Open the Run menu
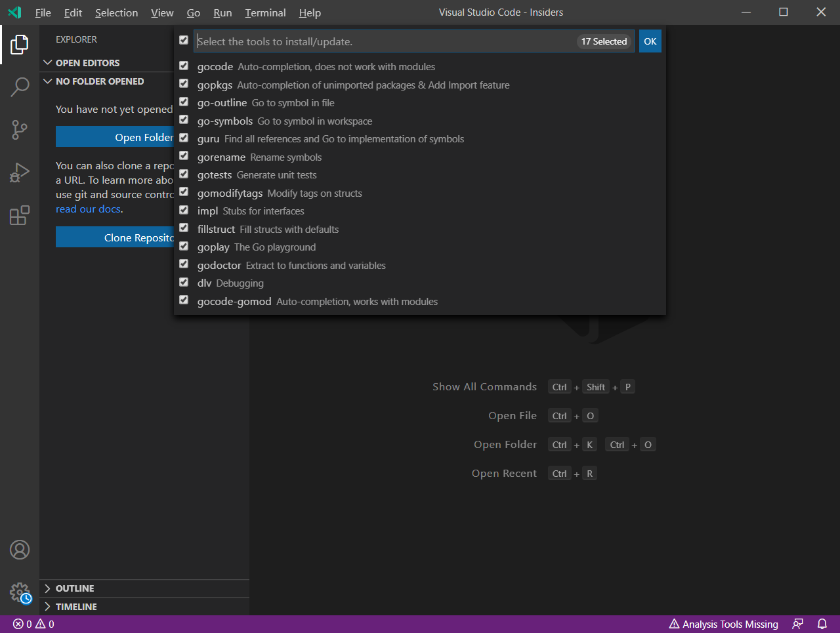This screenshot has height=633, width=840. [x=222, y=12]
